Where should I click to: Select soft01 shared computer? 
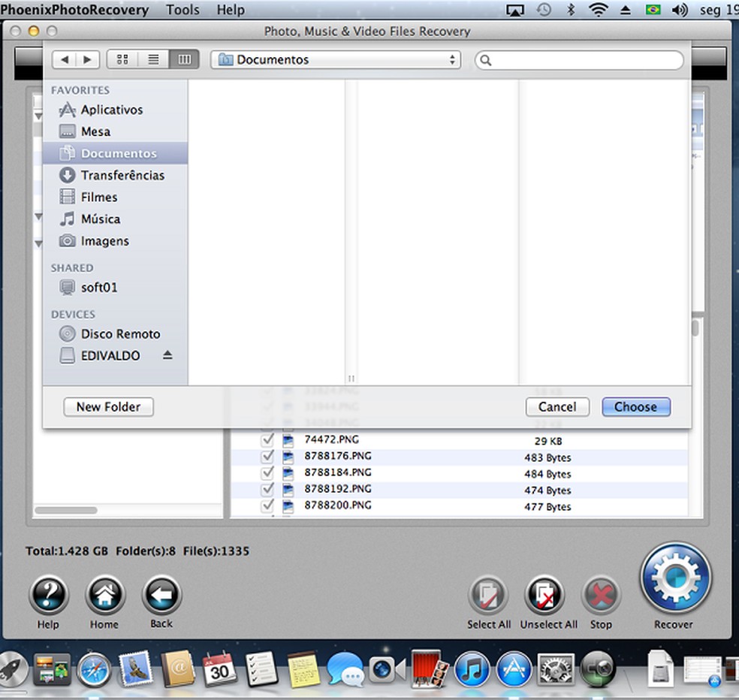click(115, 288)
